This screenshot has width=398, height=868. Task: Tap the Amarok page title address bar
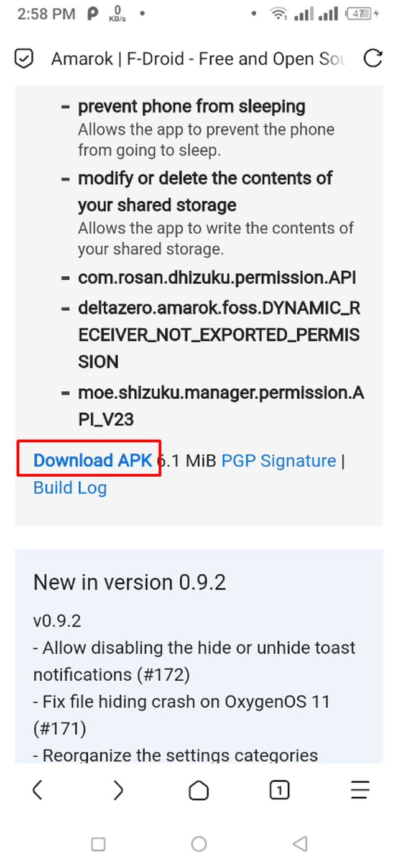click(198, 59)
